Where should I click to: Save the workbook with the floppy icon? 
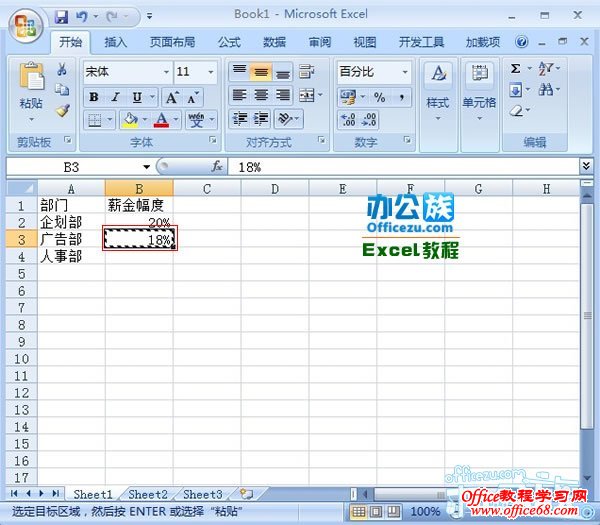click(61, 16)
